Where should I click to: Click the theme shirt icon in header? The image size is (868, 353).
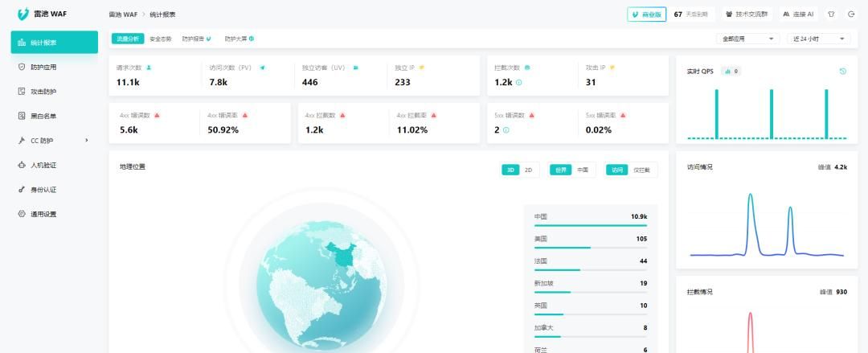(x=831, y=14)
